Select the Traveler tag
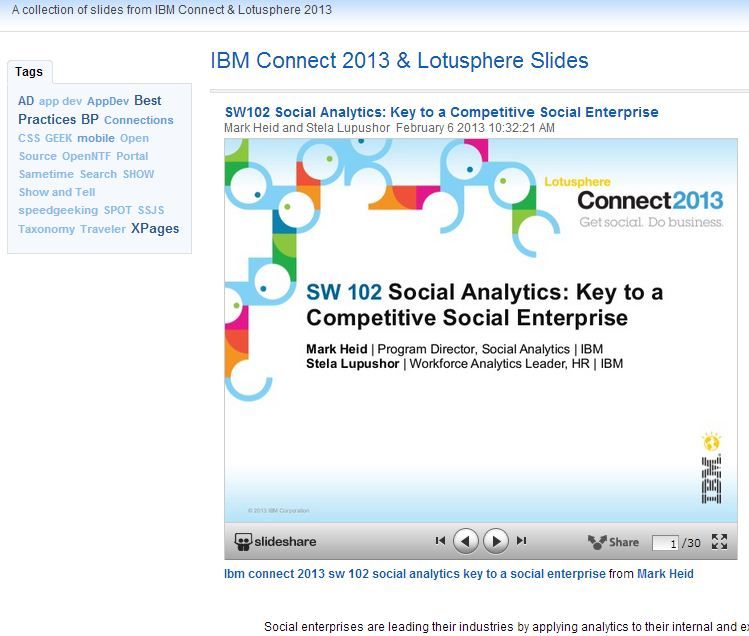 tap(103, 229)
